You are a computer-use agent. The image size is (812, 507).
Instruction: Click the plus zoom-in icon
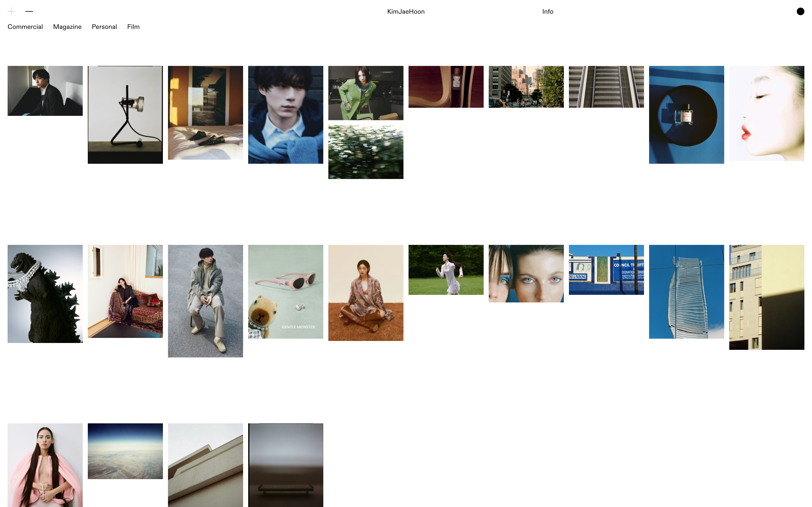point(11,11)
